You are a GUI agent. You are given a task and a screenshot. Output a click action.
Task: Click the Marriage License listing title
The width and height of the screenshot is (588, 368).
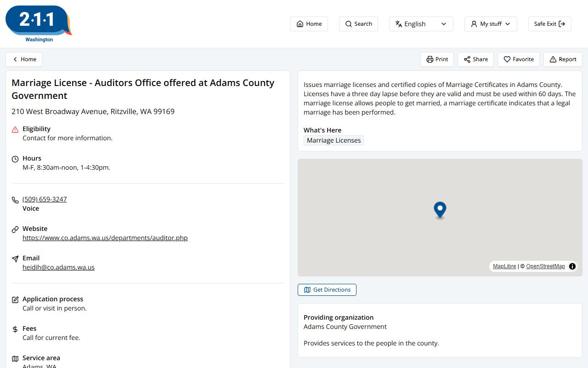tap(143, 89)
